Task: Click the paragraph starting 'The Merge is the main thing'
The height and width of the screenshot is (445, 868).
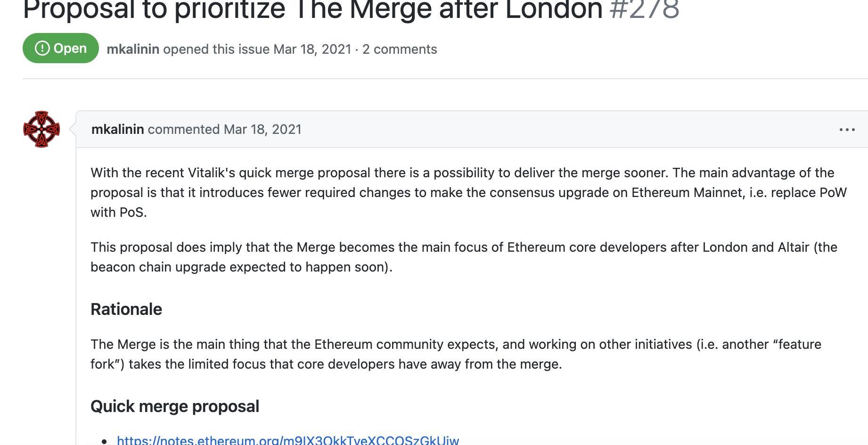Action: coord(456,354)
